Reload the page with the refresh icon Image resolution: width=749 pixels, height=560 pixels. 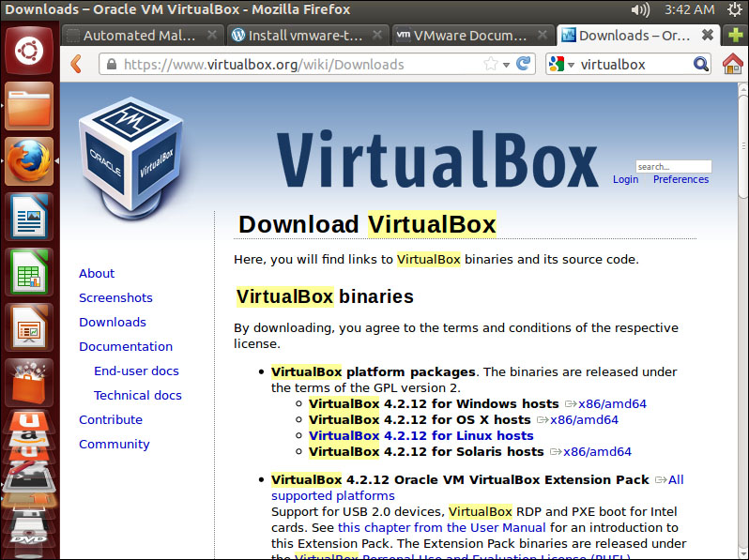[524, 64]
